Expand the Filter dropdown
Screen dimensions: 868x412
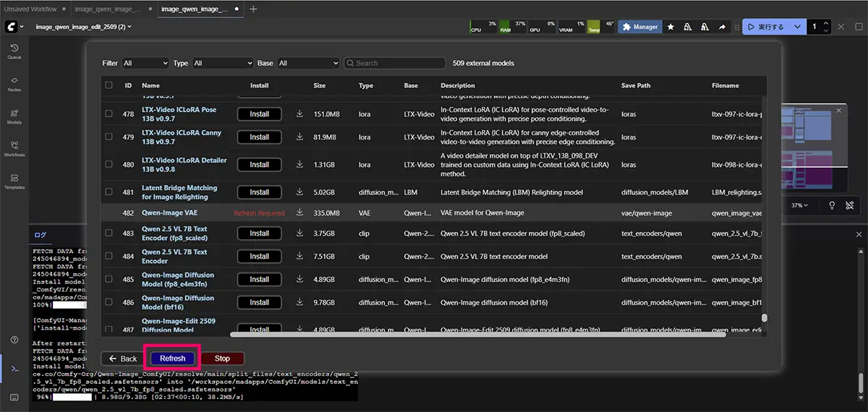145,64
